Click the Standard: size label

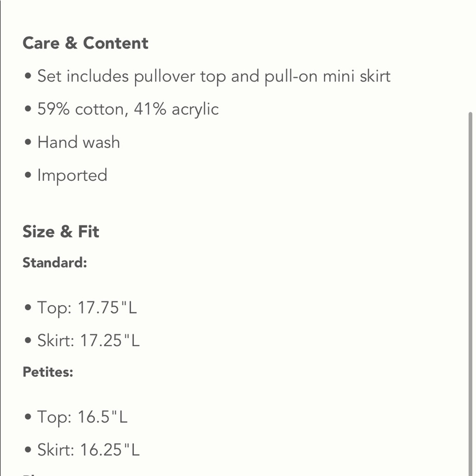click(x=55, y=263)
